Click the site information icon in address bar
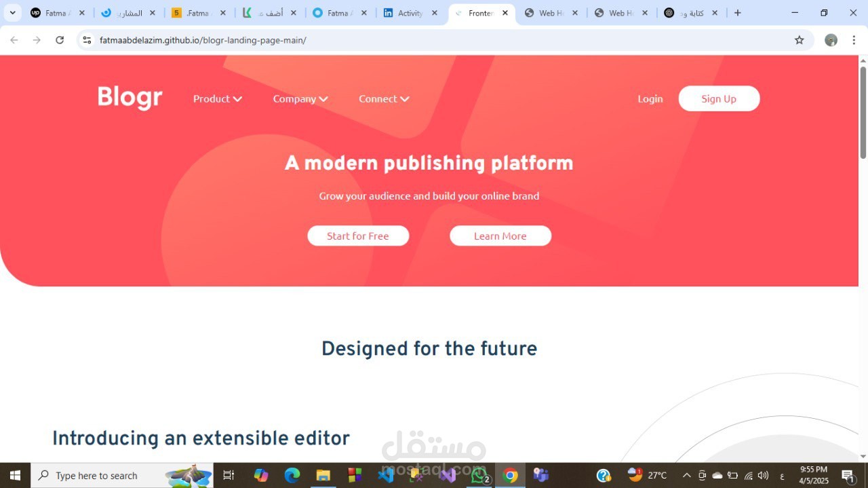Screen dimensions: 868x488 [87, 40]
